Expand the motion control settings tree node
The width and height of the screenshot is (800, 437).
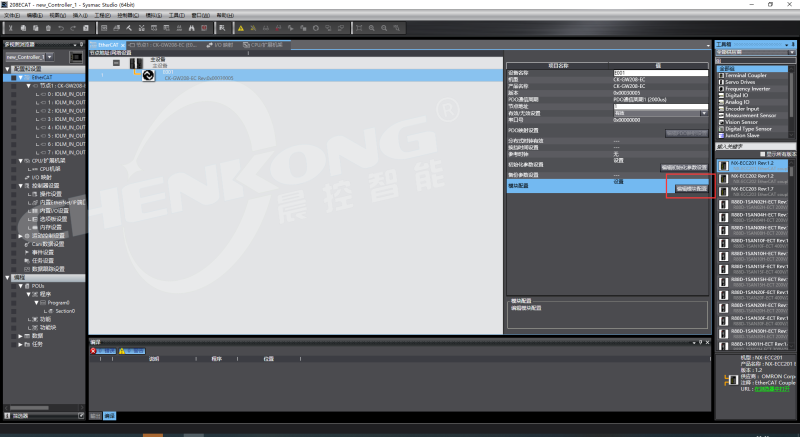(20, 236)
